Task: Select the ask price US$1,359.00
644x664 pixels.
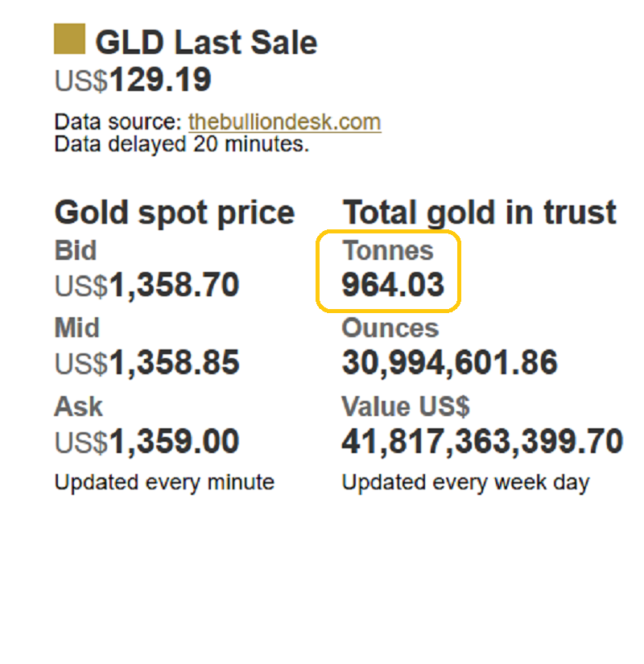Action: (147, 442)
